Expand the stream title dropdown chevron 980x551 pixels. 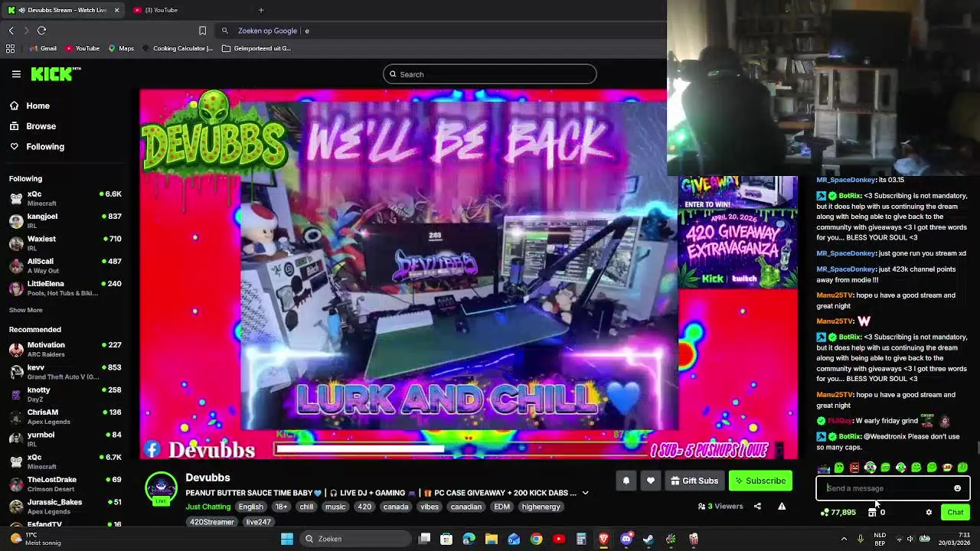(x=585, y=493)
